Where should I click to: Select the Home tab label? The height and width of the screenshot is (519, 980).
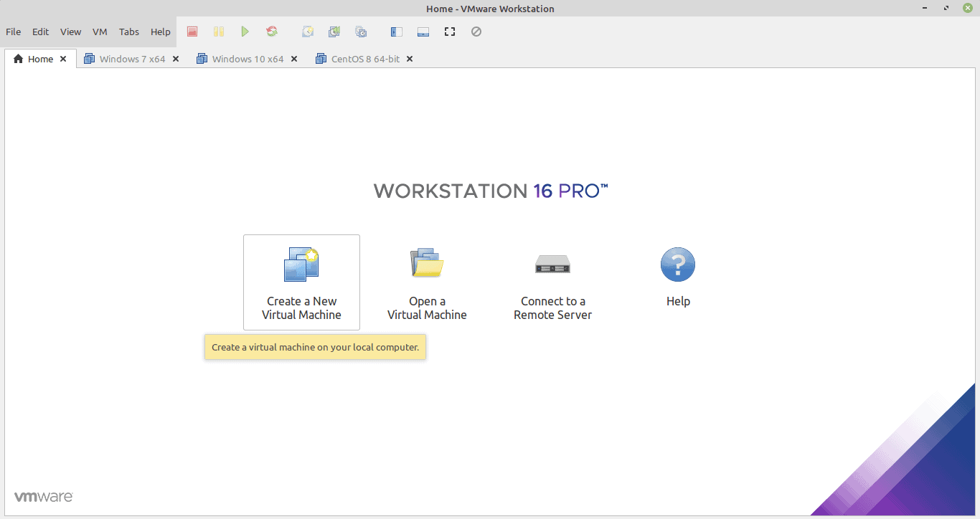click(41, 59)
